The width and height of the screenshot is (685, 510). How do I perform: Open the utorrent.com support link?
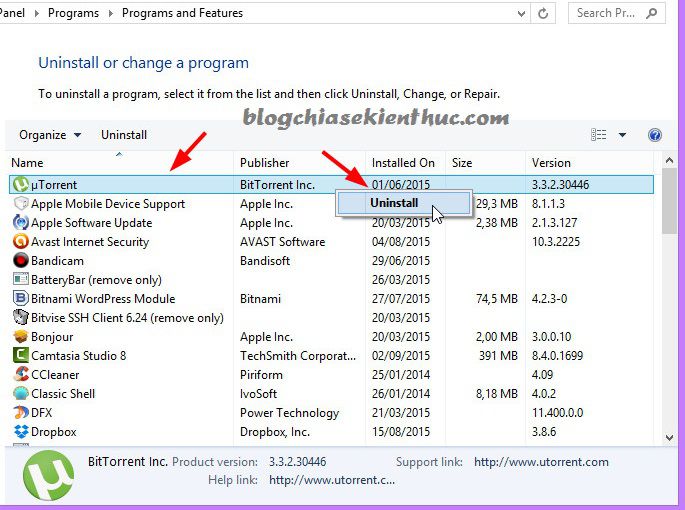click(541, 462)
